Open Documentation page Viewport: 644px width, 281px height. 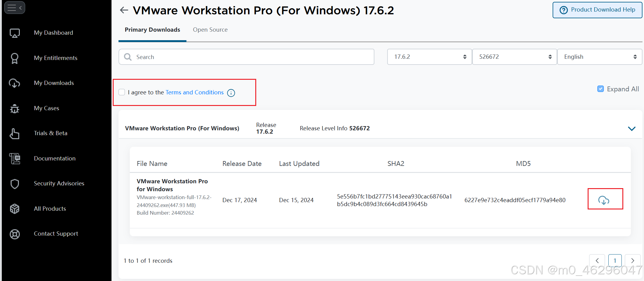coord(55,158)
